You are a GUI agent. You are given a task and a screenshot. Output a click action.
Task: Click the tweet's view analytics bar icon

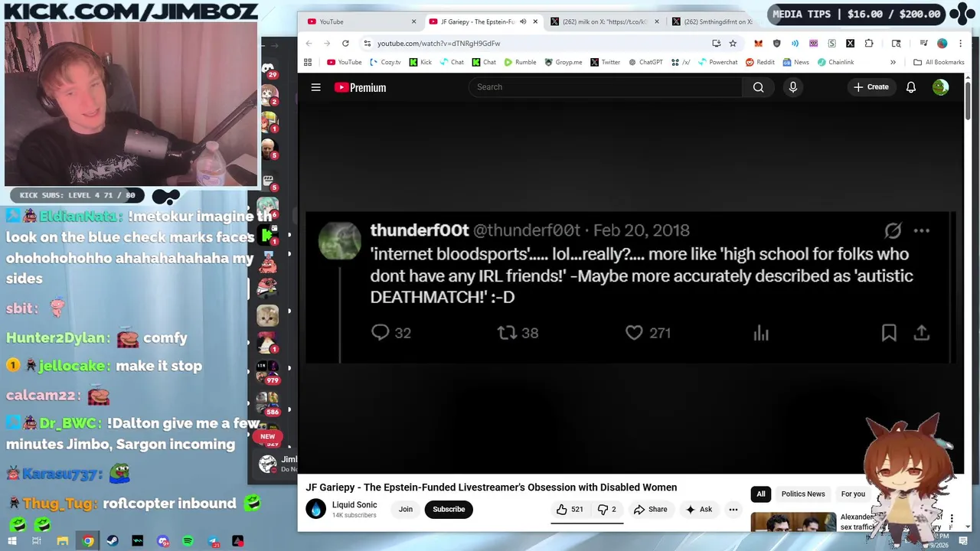[761, 332]
